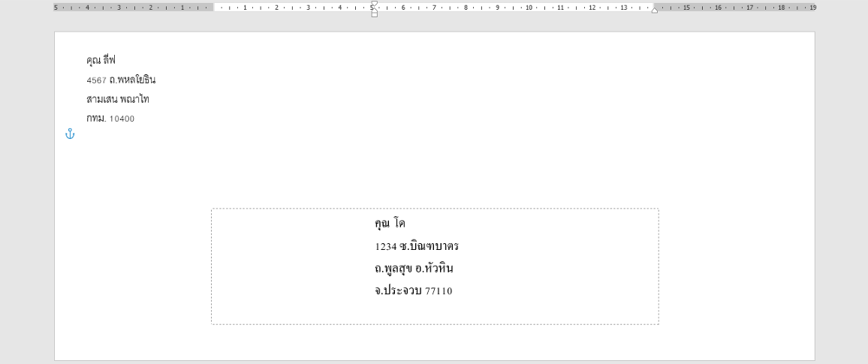Click the word กทม. in return address

pyautogui.click(x=95, y=119)
